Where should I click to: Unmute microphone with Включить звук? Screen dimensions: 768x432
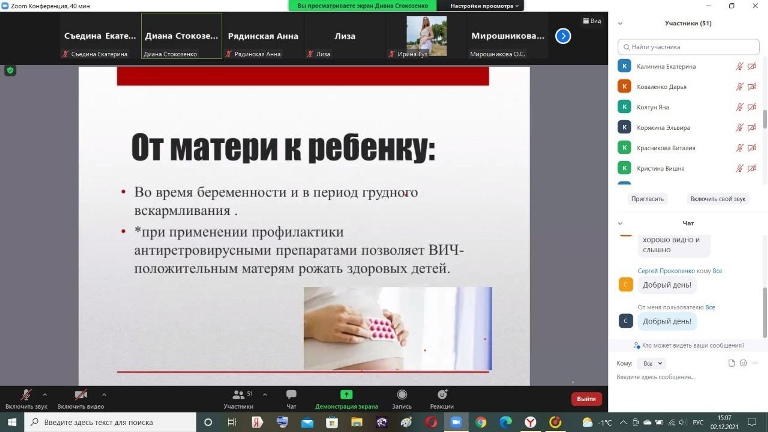point(26,398)
